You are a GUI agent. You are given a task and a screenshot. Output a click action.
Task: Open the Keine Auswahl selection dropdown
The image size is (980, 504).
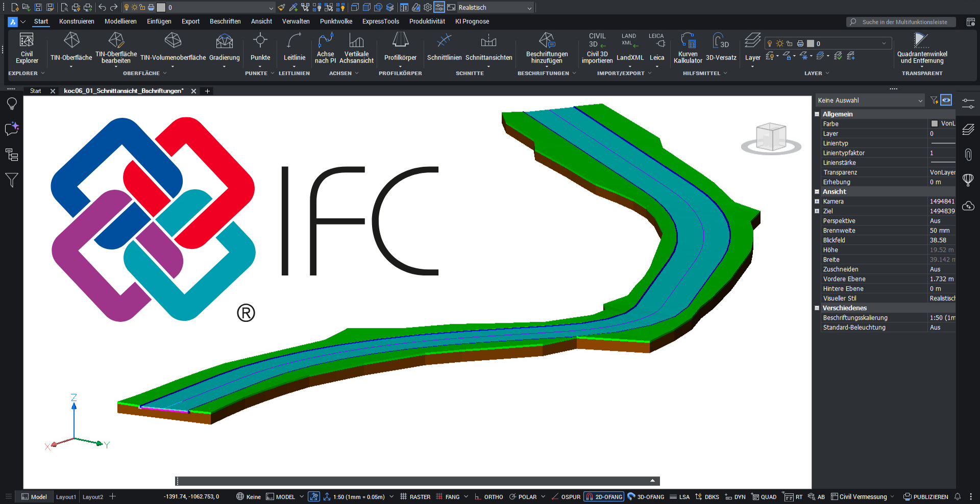870,100
